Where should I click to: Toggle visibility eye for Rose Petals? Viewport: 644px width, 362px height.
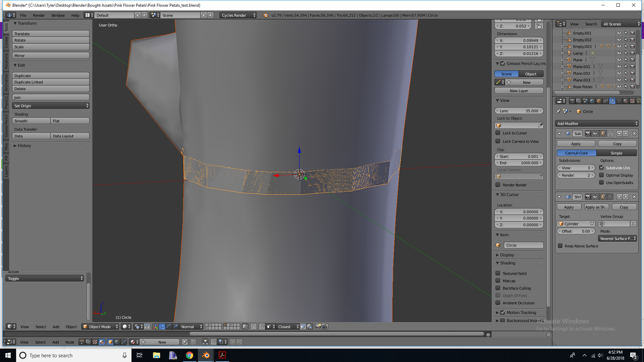coord(619,86)
